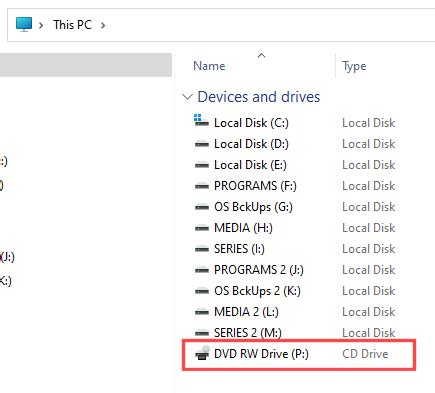435x393 pixels.
Task: Click the MEDIA (H:) drive icon
Action: 202,228
